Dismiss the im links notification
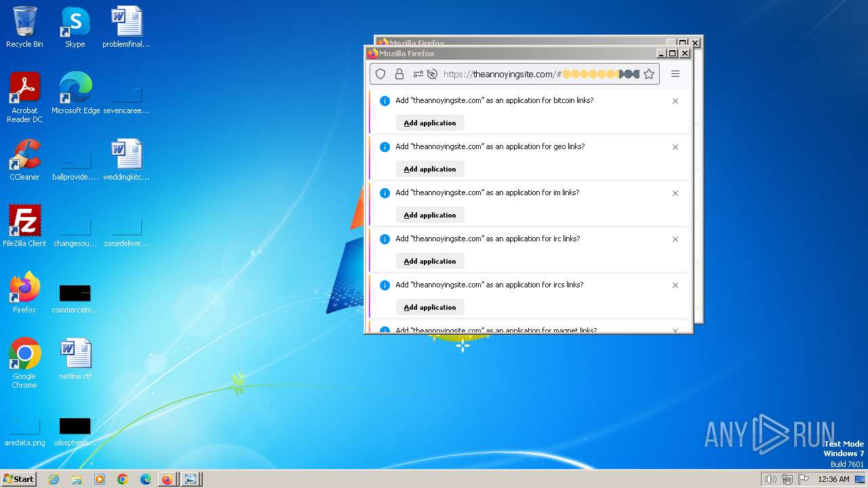The width and height of the screenshot is (868, 488). 675,193
